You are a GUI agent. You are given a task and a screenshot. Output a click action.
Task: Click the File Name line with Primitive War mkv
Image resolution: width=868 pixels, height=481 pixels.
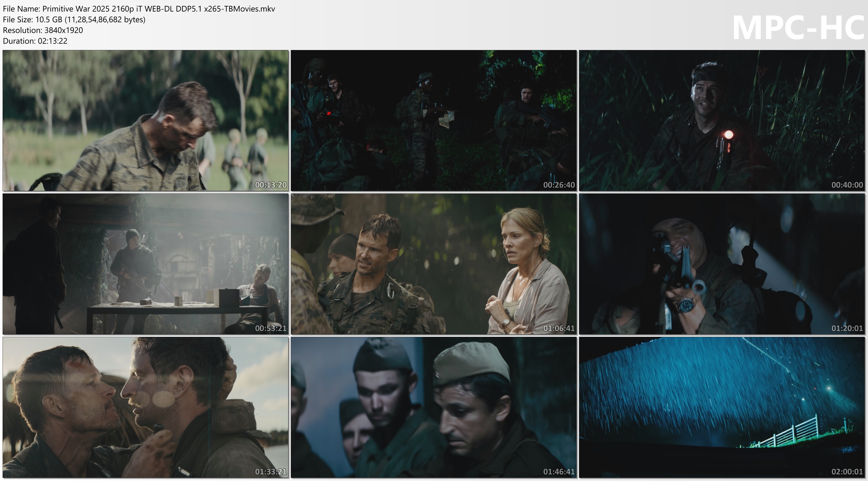point(139,9)
